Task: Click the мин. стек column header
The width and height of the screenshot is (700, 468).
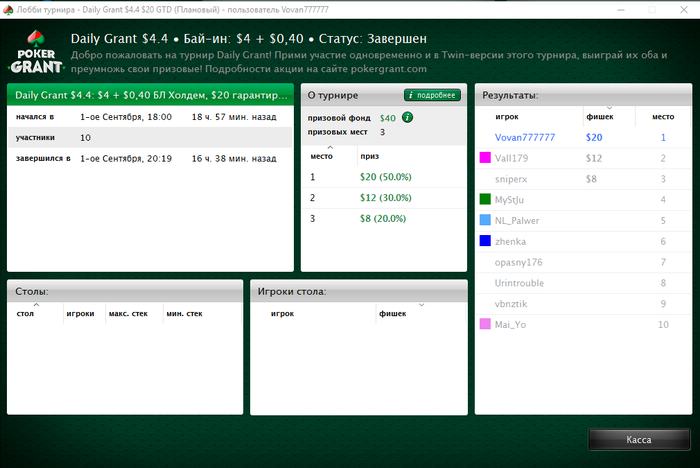Action: pos(184,313)
